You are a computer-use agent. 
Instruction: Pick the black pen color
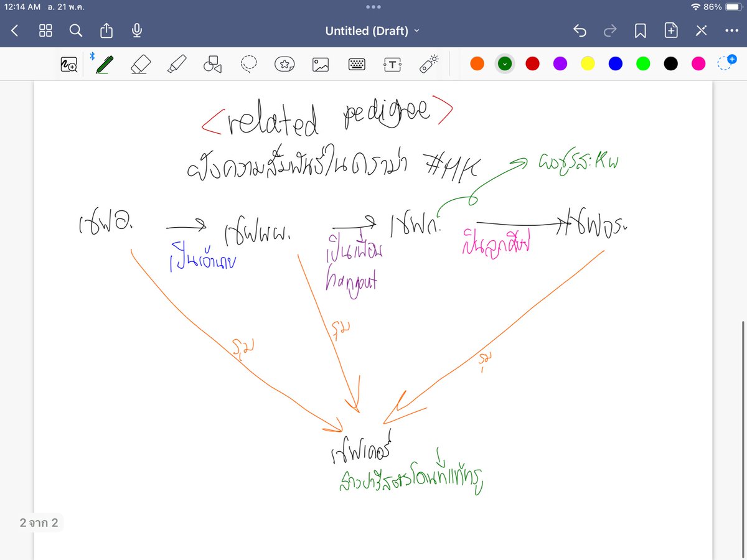[670, 63]
